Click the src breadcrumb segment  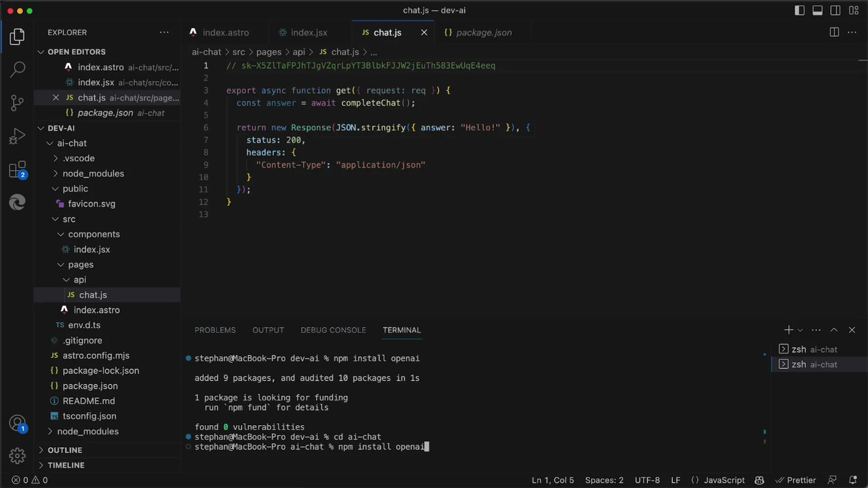(x=238, y=52)
